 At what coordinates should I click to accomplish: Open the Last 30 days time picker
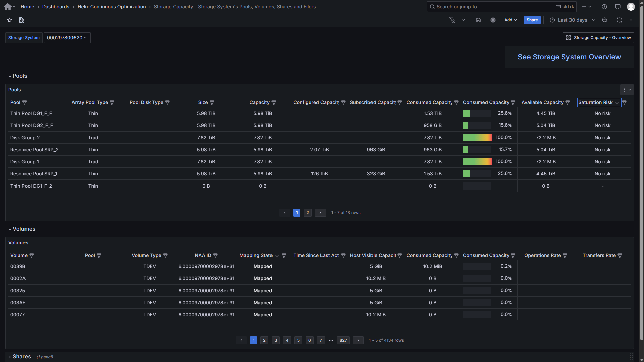(x=572, y=20)
